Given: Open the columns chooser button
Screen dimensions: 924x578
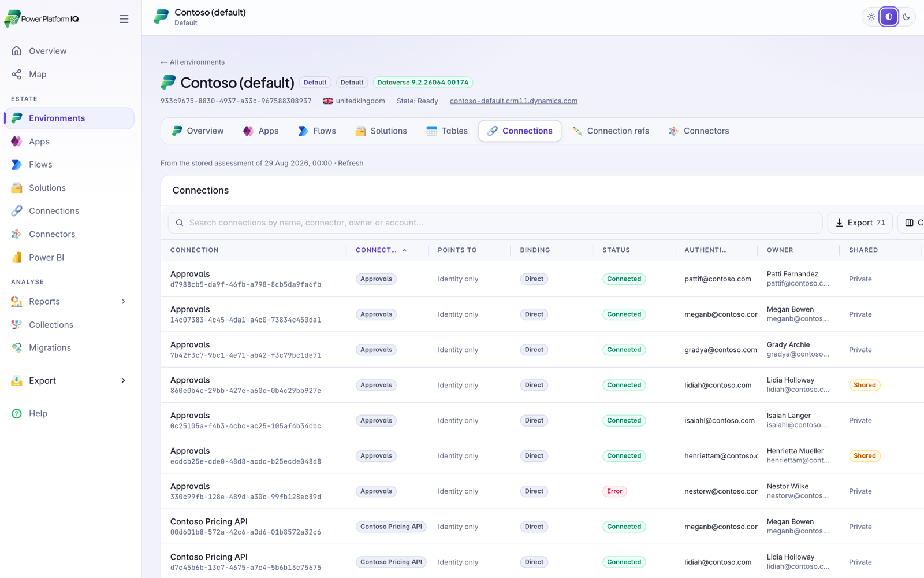Looking at the screenshot, I should (x=911, y=223).
